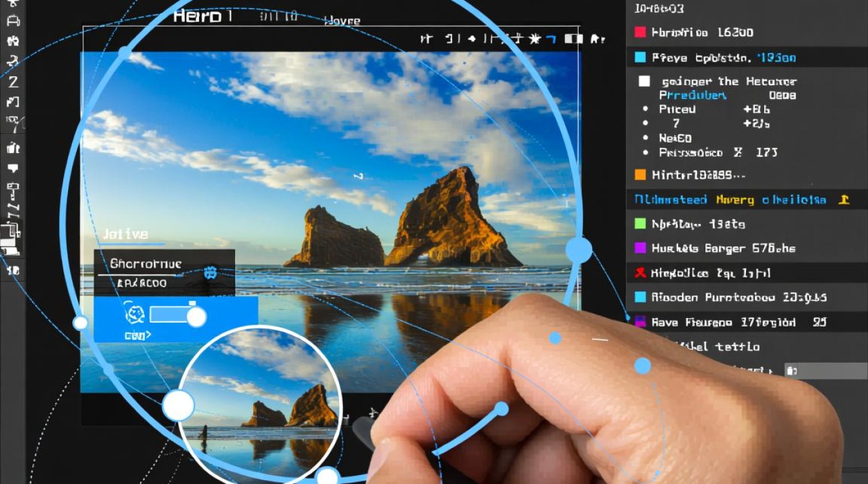
Task: Click the circular face icon in blue panel
Action: (x=134, y=314)
